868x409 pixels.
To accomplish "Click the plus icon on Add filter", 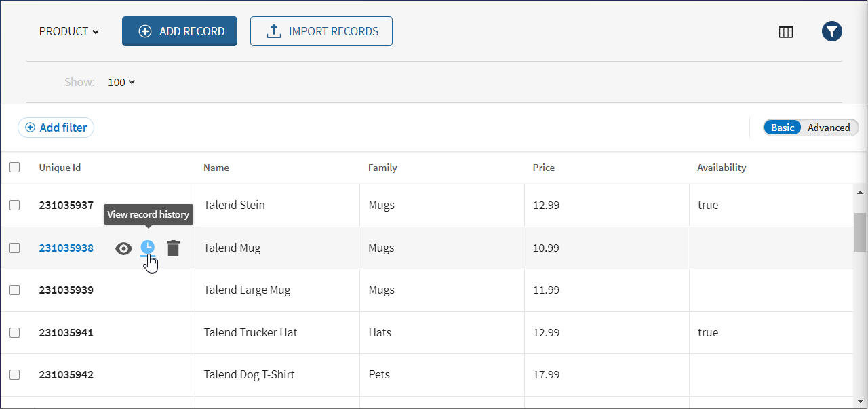I will coord(30,128).
